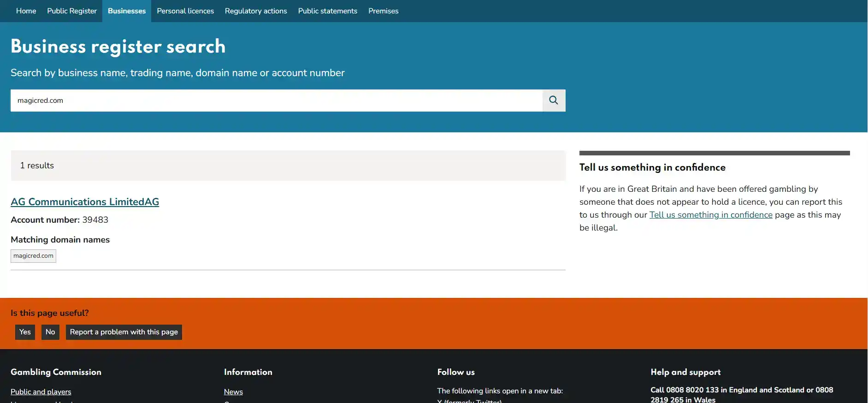This screenshot has height=403, width=868.
Task: Follow the Tell us something in confidence link
Action: click(711, 215)
